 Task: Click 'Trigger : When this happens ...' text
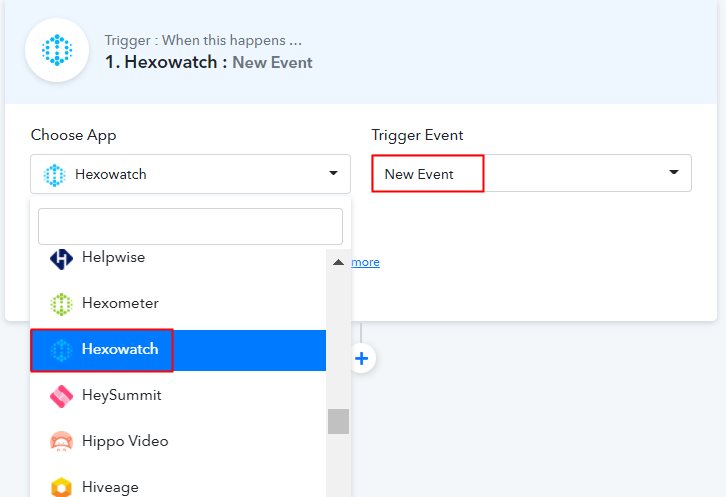click(203, 40)
